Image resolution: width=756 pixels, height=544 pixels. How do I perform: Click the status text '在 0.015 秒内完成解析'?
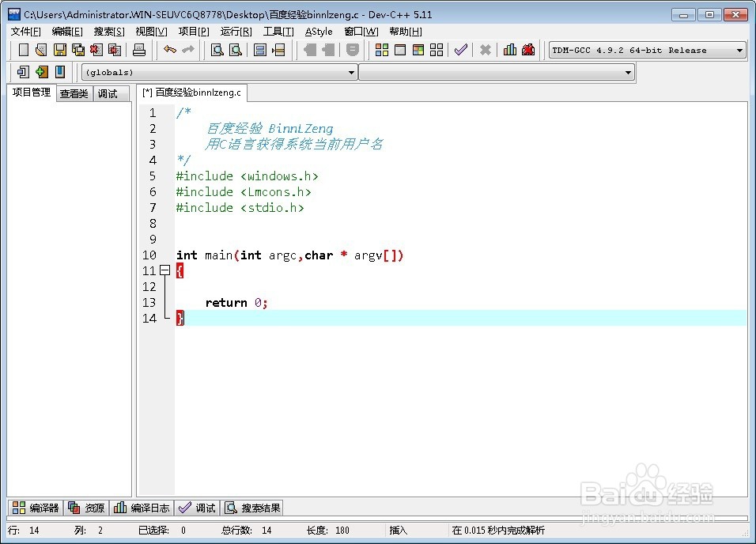(x=498, y=530)
